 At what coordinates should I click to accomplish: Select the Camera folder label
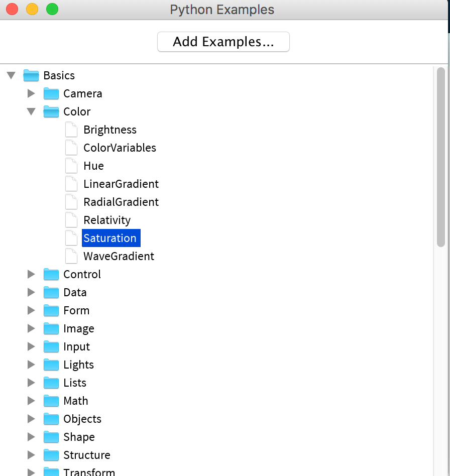(x=82, y=93)
